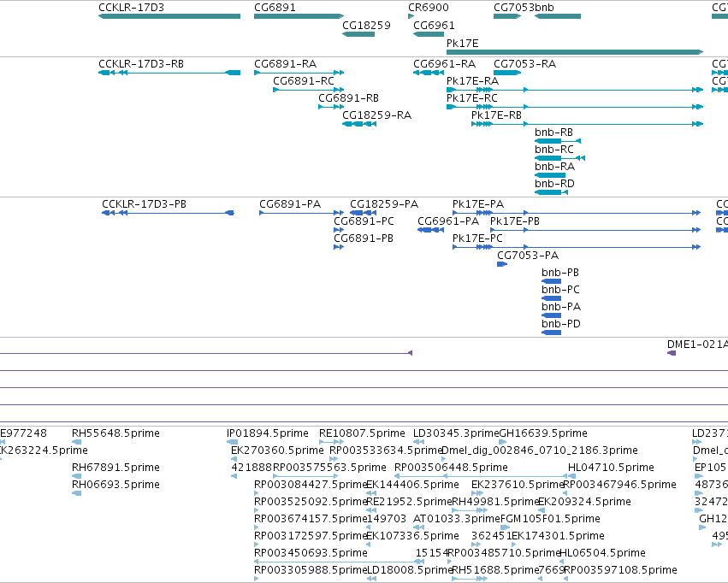Click EST RP003533634.5prime
This screenshot has width=728, height=583.
pyautogui.click(x=385, y=450)
